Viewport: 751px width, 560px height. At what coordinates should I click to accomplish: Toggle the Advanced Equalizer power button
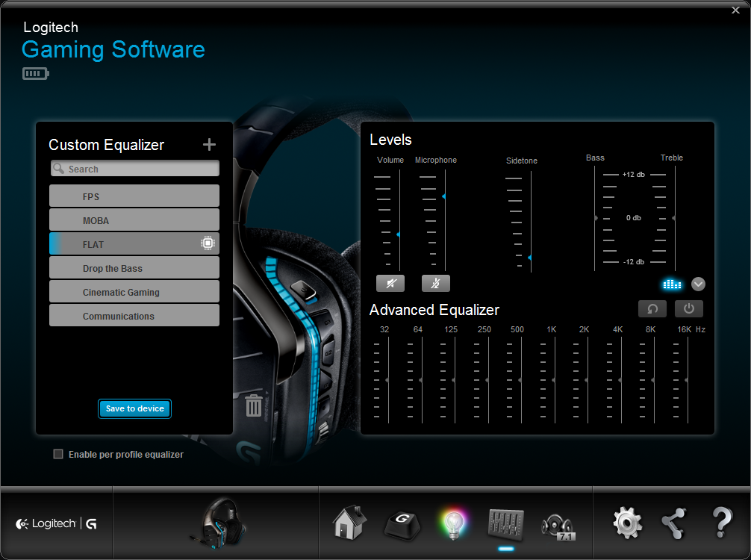(x=688, y=309)
